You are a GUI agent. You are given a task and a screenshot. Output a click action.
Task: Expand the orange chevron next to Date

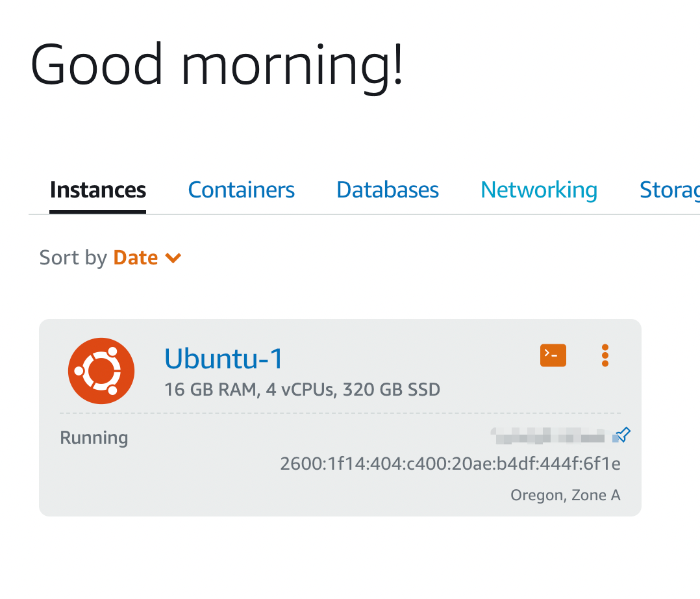point(173,259)
